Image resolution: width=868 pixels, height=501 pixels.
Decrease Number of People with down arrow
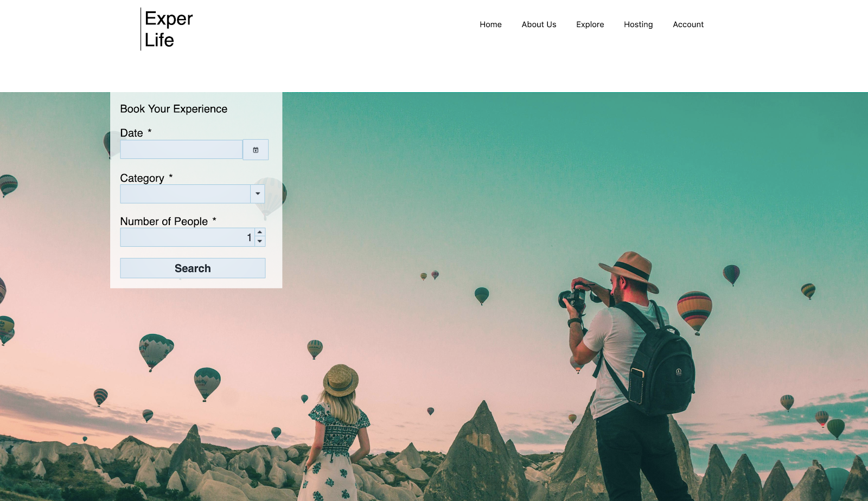pos(260,242)
